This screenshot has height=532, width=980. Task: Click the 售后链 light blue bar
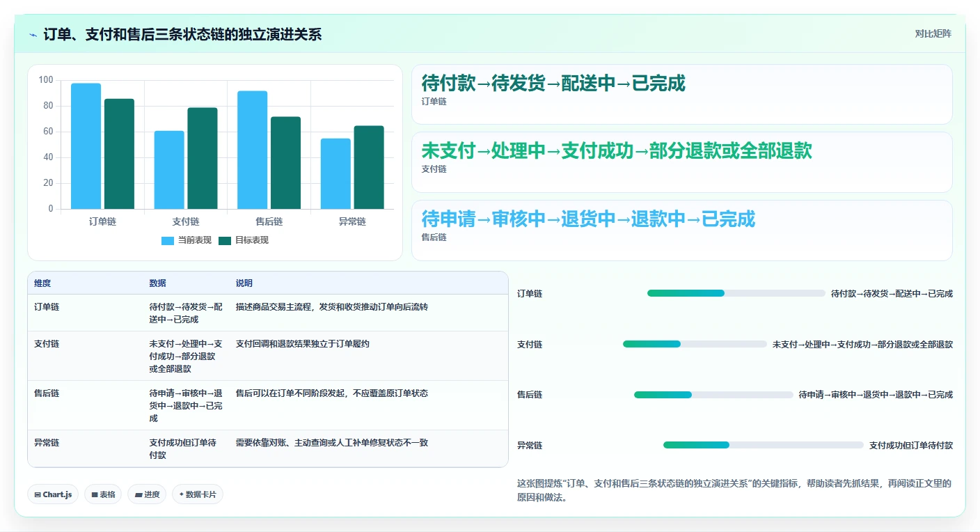point(252,150)
